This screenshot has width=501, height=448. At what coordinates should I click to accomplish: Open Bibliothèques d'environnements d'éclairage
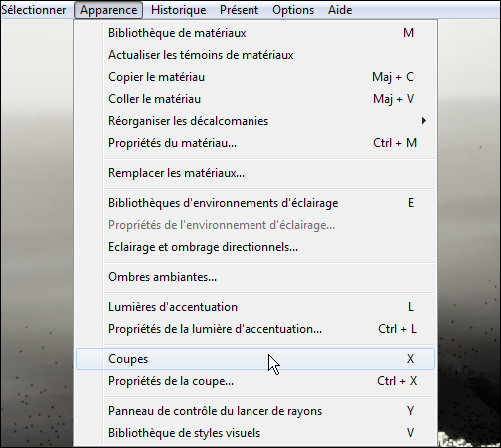(x=255, y=203)
